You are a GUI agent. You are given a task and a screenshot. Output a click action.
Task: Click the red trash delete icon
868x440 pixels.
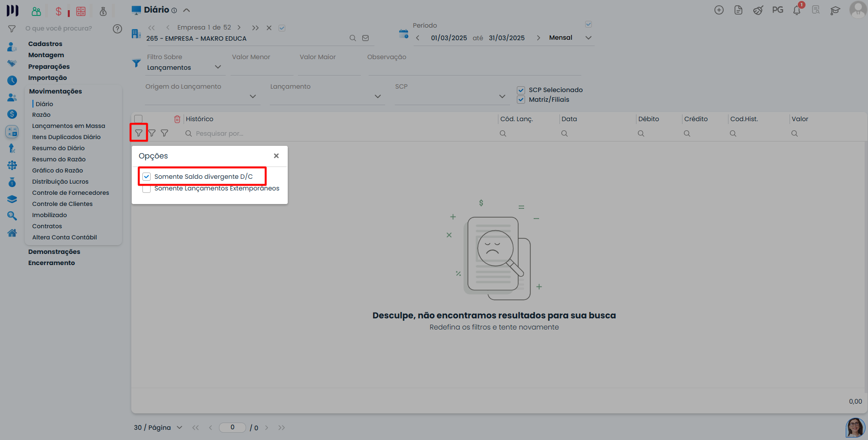[x=177, y=119]
